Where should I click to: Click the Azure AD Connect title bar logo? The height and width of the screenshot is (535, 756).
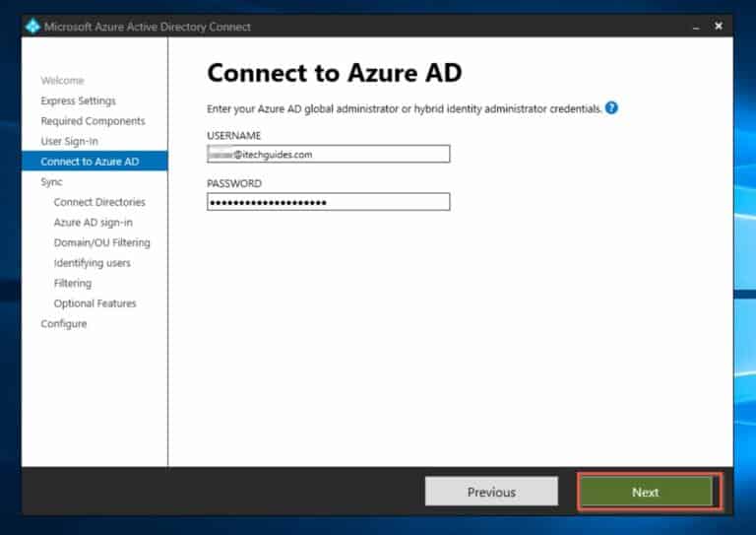[32, 26]
